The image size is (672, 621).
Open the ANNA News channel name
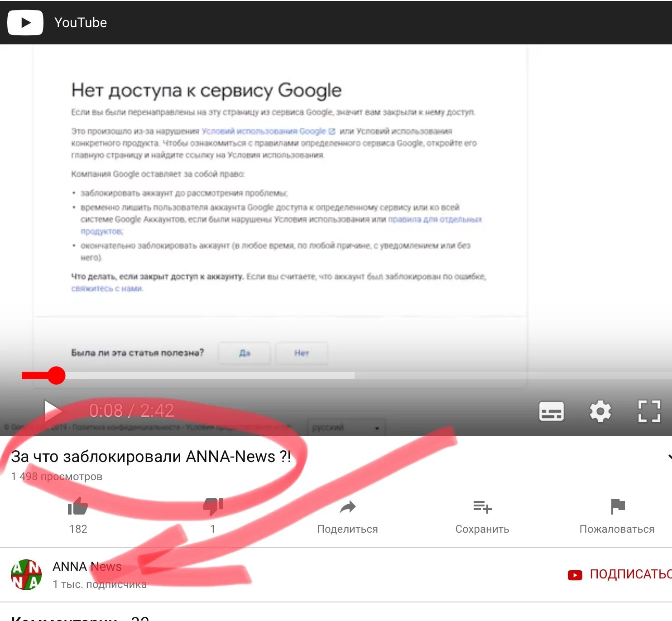(x=87, y=567)
